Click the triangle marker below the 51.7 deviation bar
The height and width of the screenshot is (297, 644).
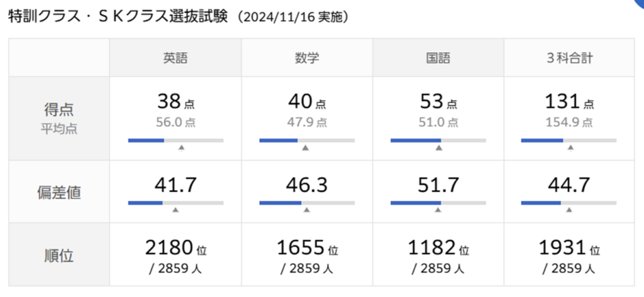[x=438, y=210]
